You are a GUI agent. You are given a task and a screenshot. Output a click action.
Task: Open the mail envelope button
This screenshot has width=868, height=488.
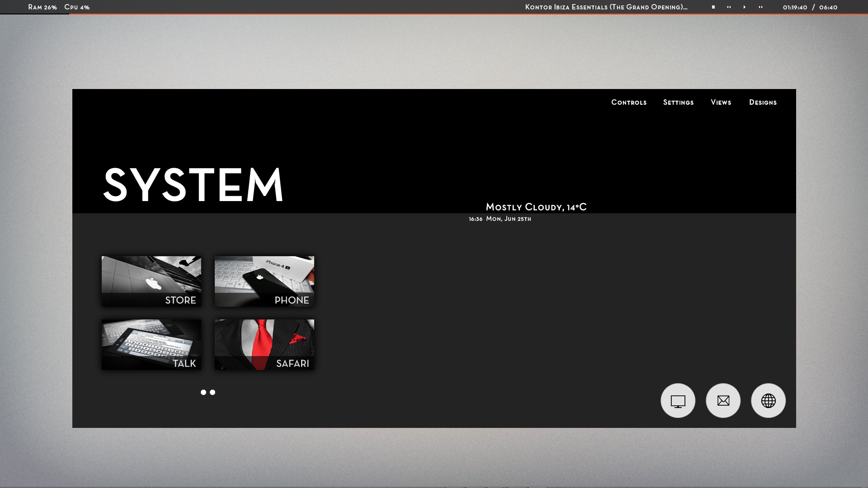pyautogui.click(x=723, y=401)
